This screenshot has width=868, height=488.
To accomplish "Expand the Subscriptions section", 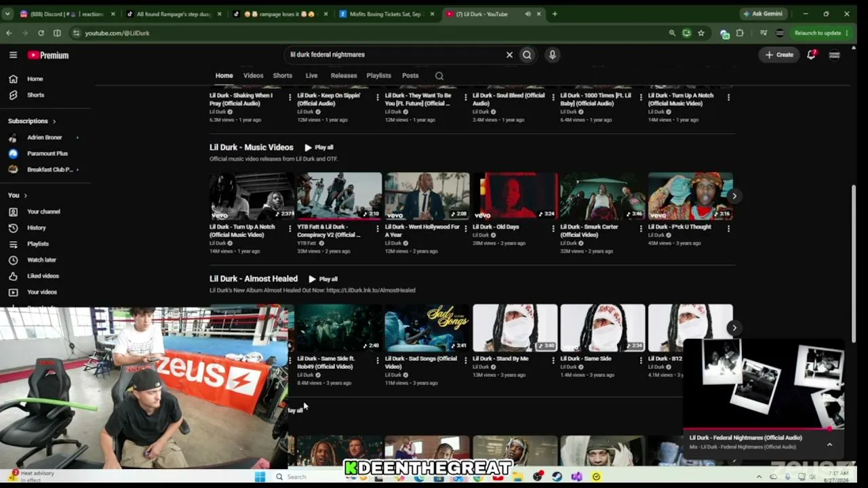I will 32,121.
